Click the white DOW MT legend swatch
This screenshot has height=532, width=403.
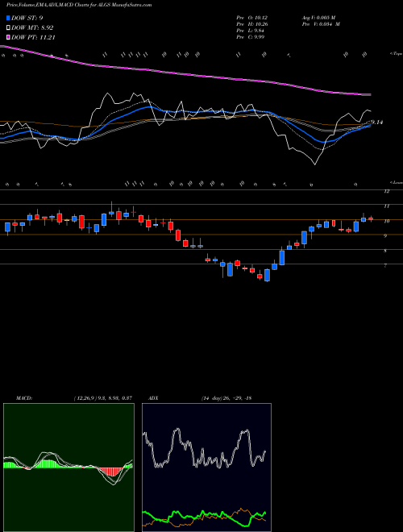coord(8,28)
